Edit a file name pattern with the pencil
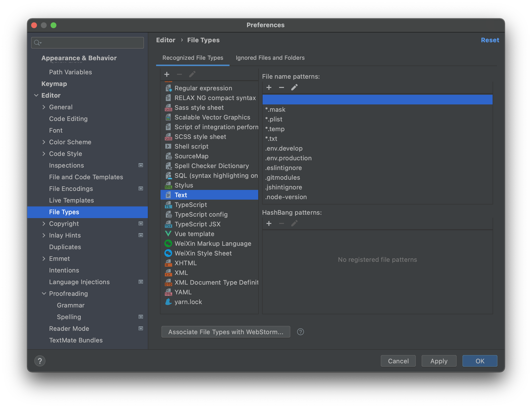 [294, 87]
